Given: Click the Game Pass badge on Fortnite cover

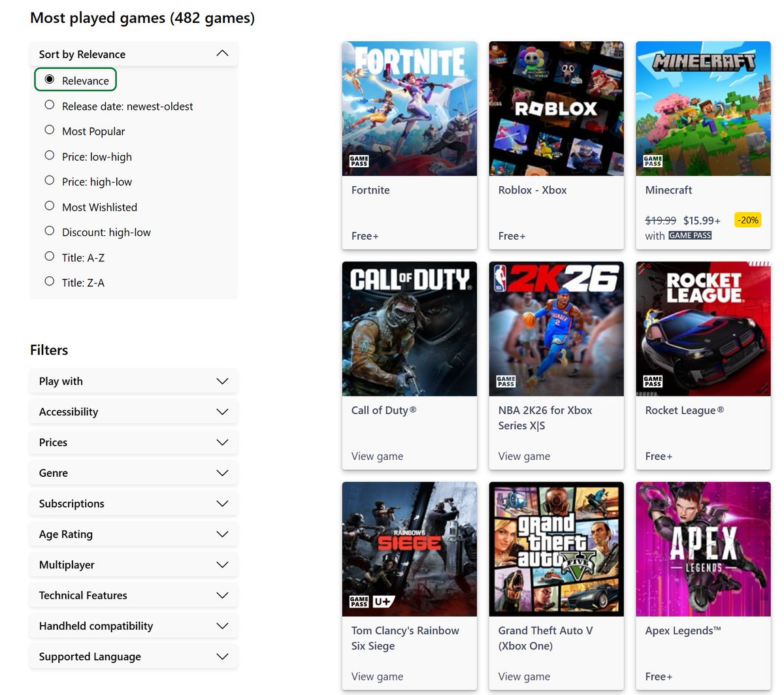Looking at the screenshot, I should click(359, 161).
